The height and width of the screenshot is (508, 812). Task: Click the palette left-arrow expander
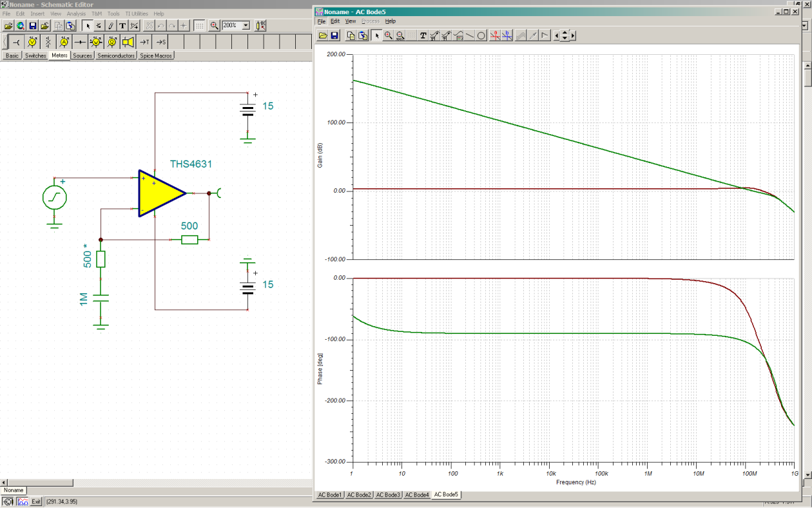(x=5, y=42)
